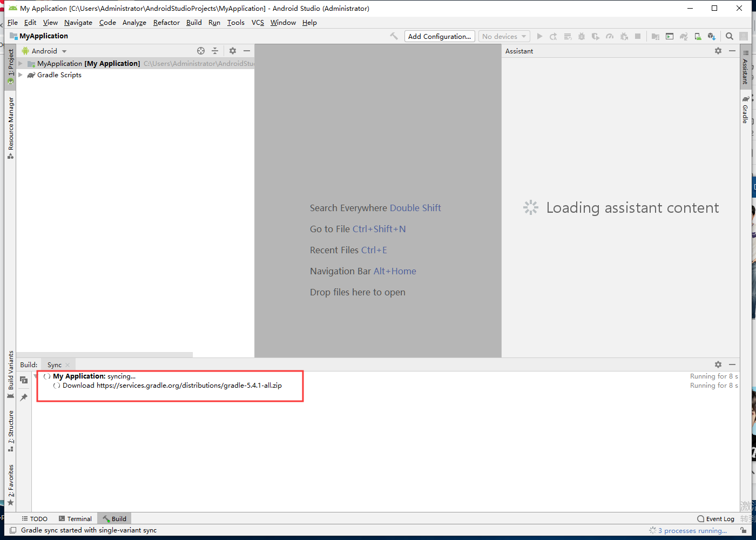Open AVD Manager icon
Image resolution: width=756 pixels, height=540 pixels.
pyautogui.click(x=698, y=36)
